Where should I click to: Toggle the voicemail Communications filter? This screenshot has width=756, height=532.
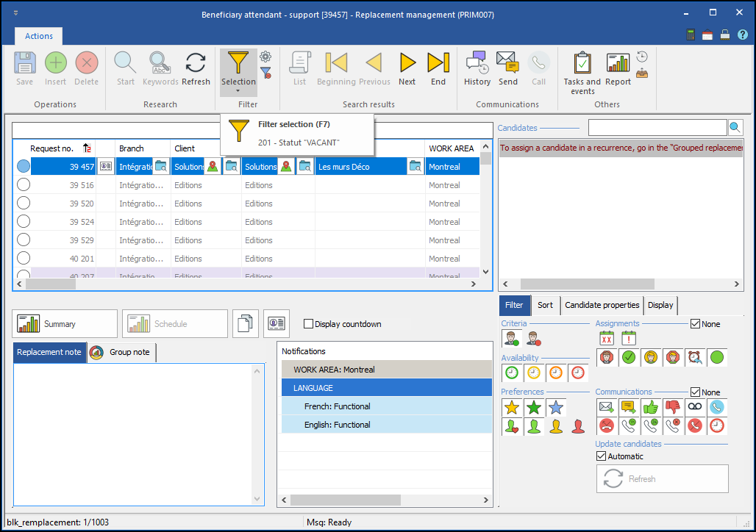pos(695,407)
